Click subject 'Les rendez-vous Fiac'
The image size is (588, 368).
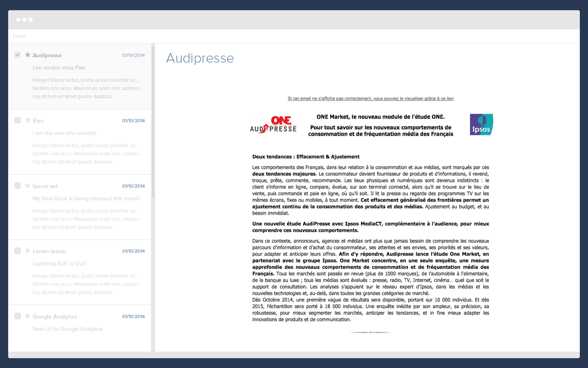(59, 68)
